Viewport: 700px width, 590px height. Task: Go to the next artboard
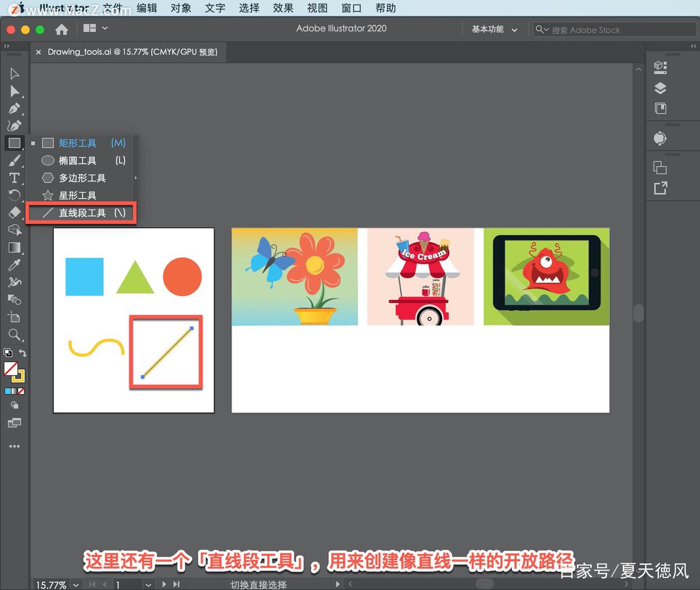coord(164,584)
